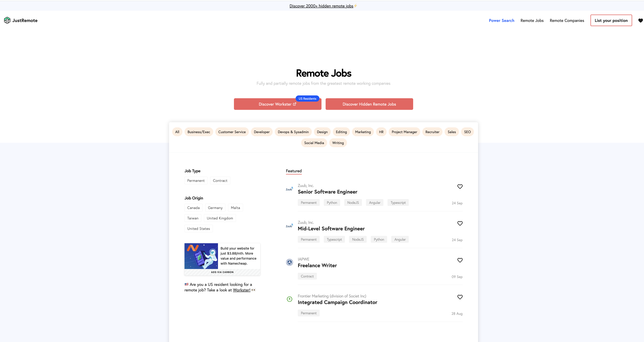
Task: Toggle the Permanent job type filter
Action: point(196,181)
